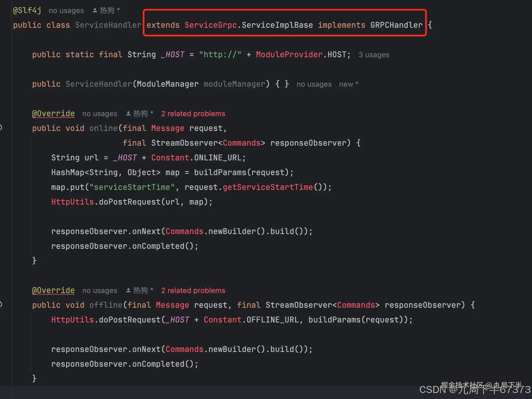Open '2 related problems' above the online method
The width and height of the screenshot is (532, 399).
pyautogui.click(x=193, y=114)
